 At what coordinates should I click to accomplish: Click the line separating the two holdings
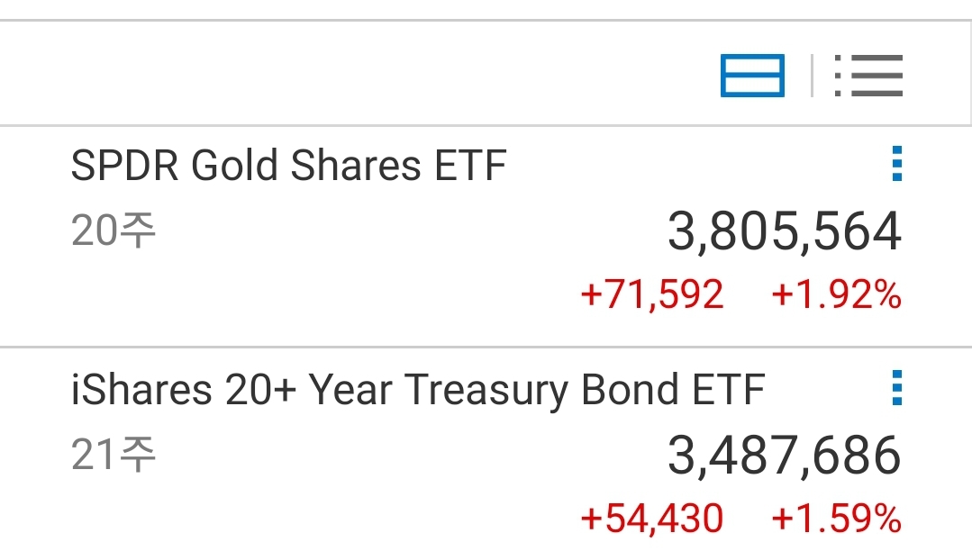tap(486, 347)
